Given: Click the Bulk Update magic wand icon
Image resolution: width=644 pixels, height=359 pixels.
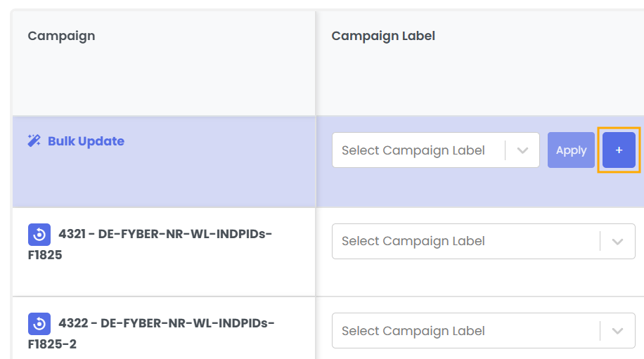Looking at the screenshot, I should coord(34,141).
